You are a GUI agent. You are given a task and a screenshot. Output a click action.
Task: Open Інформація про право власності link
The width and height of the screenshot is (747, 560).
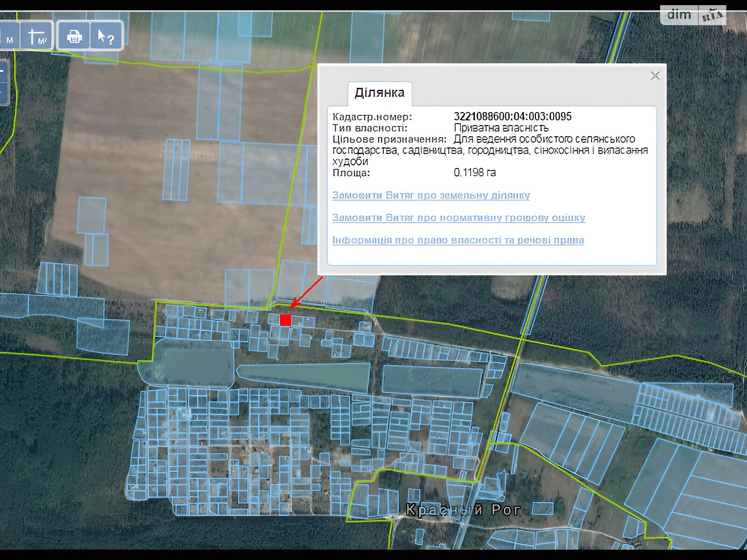pyautogui.click(x=458, y=240)
